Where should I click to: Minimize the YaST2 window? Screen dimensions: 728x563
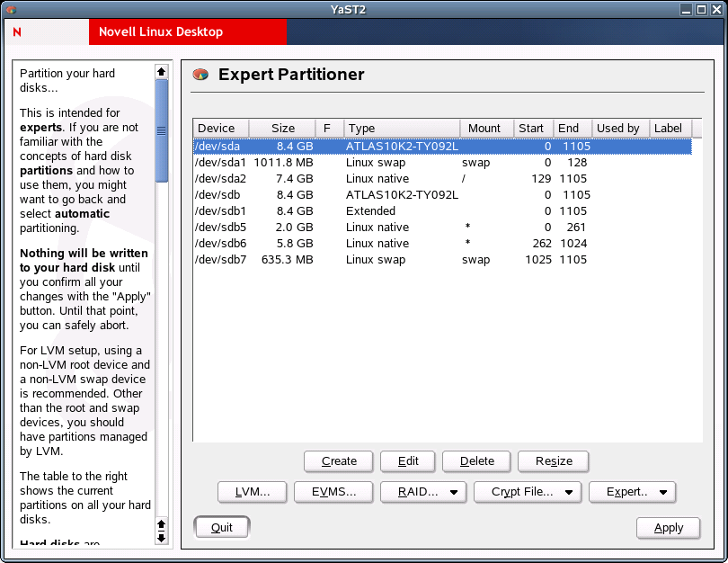pyautogui.click(x=687, y=9)
